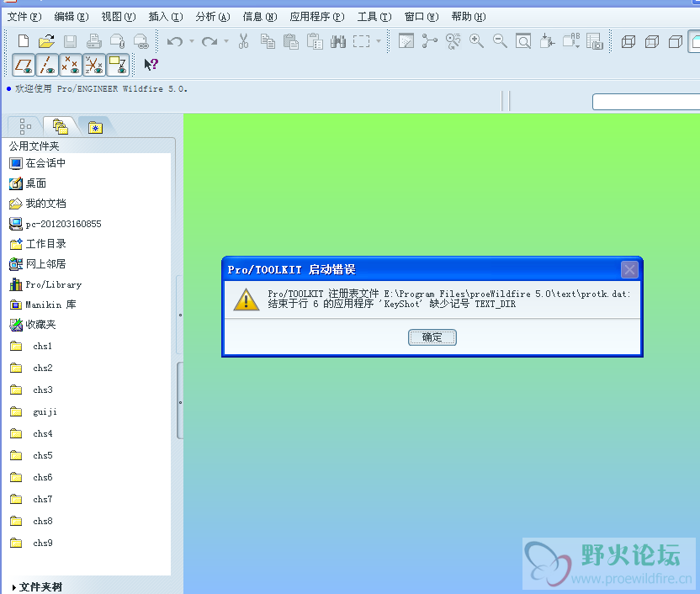Select wireframe display style icon

(628, 42)
